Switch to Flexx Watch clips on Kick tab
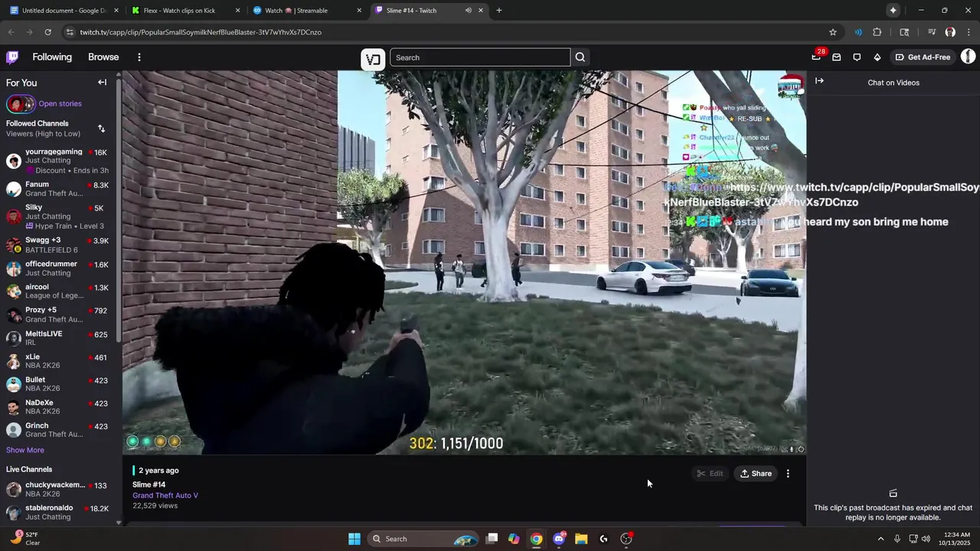 [186, 11]
